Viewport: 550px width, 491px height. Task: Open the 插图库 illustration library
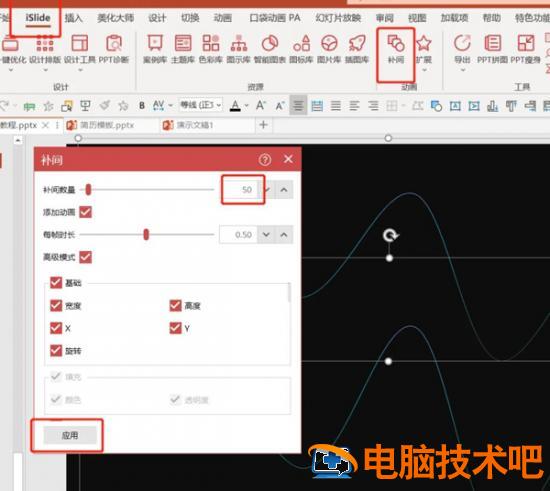point(357,49)
